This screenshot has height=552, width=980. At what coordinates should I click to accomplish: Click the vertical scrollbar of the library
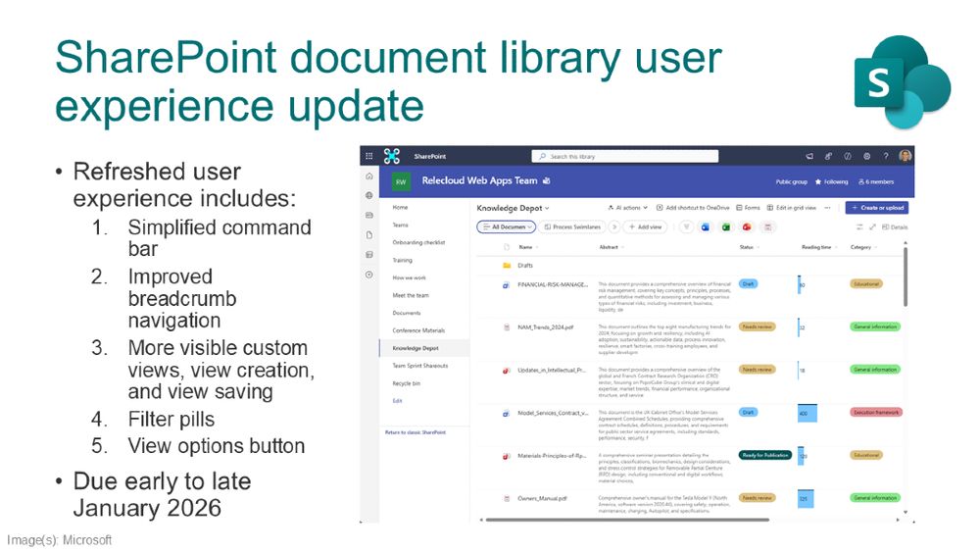905,276
